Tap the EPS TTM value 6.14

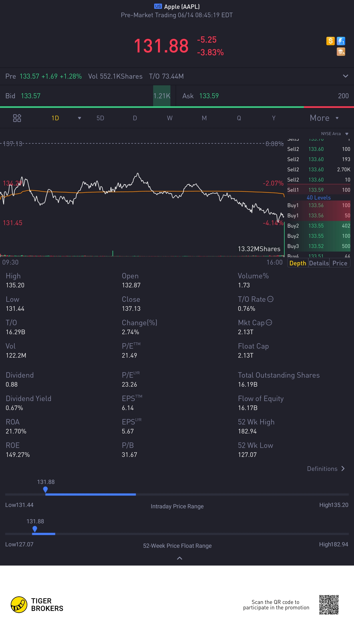click(x=128, y=408)
